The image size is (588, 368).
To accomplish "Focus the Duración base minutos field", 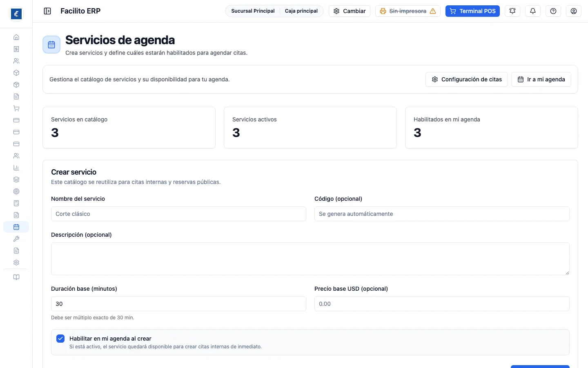I will (178, 304).
